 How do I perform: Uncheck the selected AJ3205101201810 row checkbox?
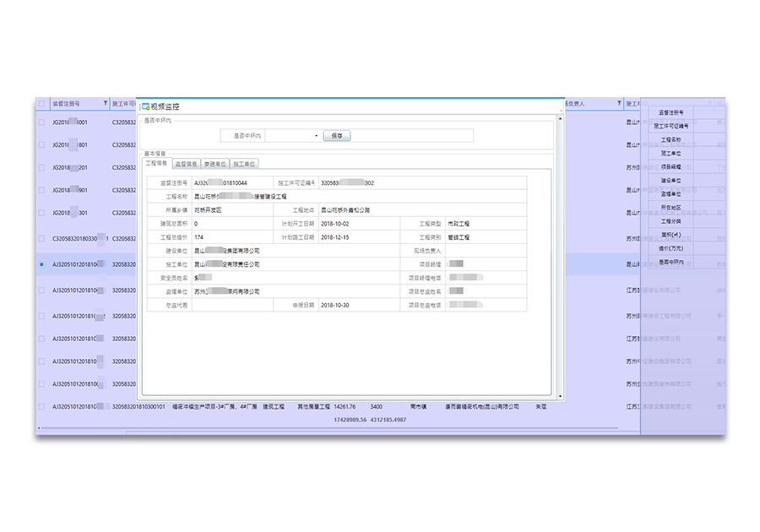[41, 264]
